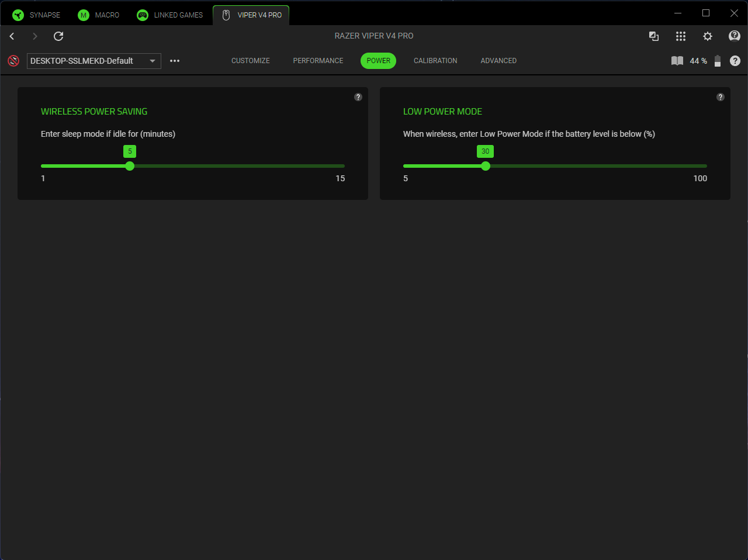Maximize the Razer Synapse window
Viewport: 748px width, 560px height.
click(706, 13)
